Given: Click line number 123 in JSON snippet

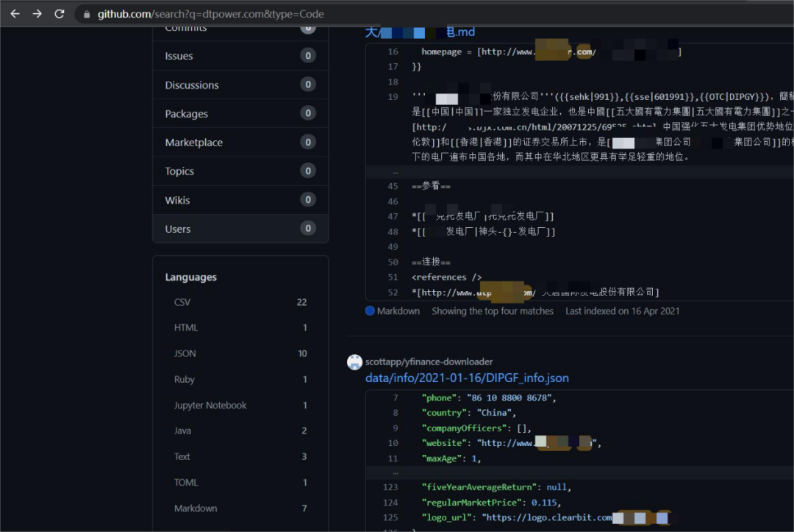Looking at the screenshot, I should click(x=390, y=487).
